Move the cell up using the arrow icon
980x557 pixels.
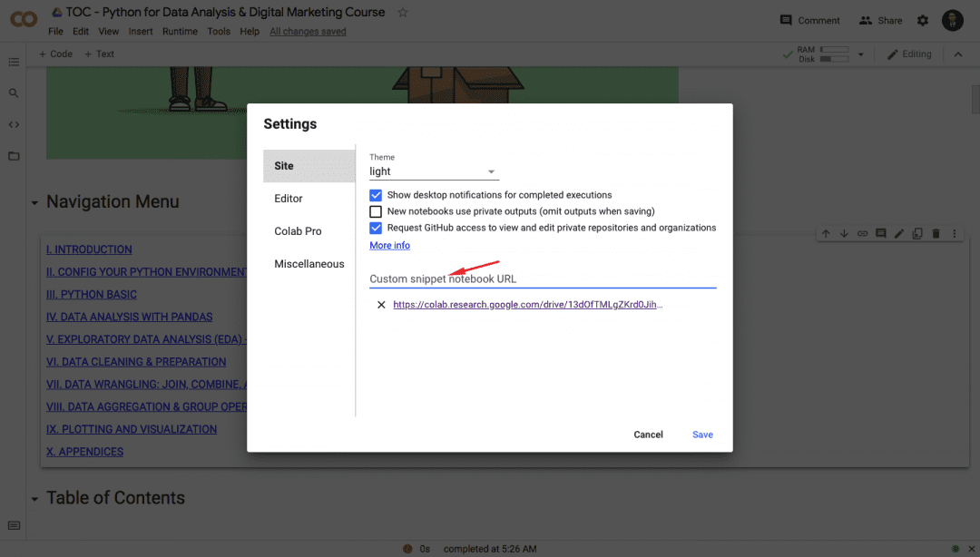pos(826,233)
